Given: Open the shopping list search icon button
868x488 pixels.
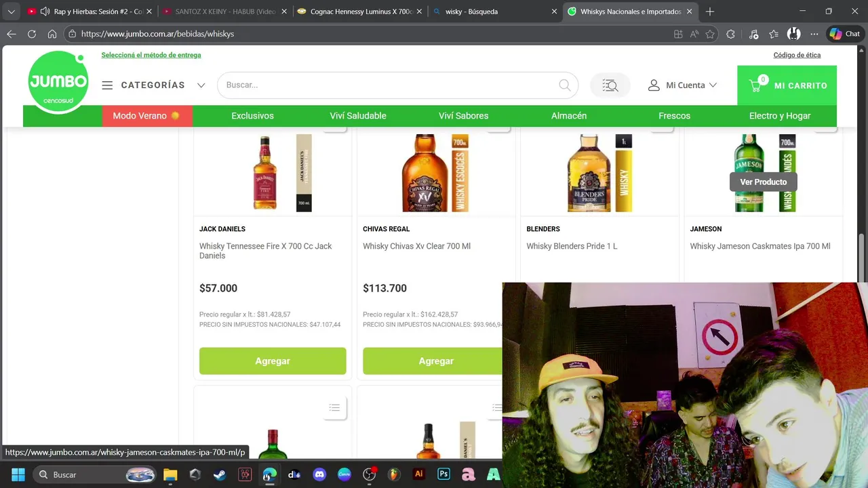Looking at the screenshot, I should [610, 85].
